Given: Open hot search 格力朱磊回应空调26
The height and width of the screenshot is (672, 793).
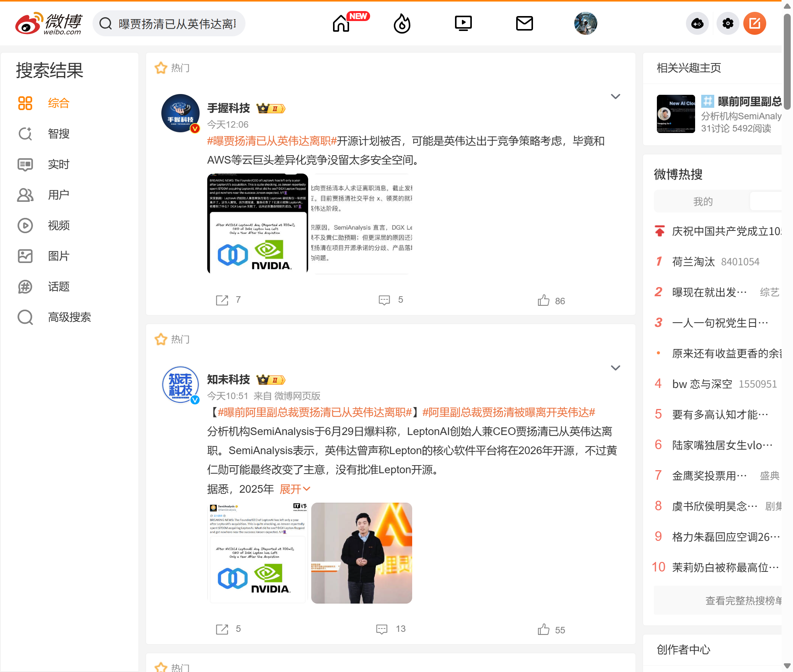Looking at the screenshot, I should click(x=726, y=537).
